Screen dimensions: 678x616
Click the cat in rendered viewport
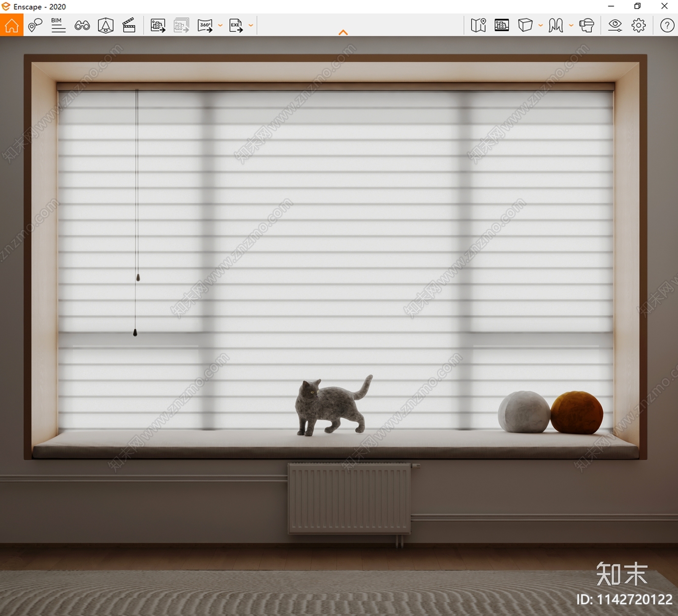[x=333, y=406]
